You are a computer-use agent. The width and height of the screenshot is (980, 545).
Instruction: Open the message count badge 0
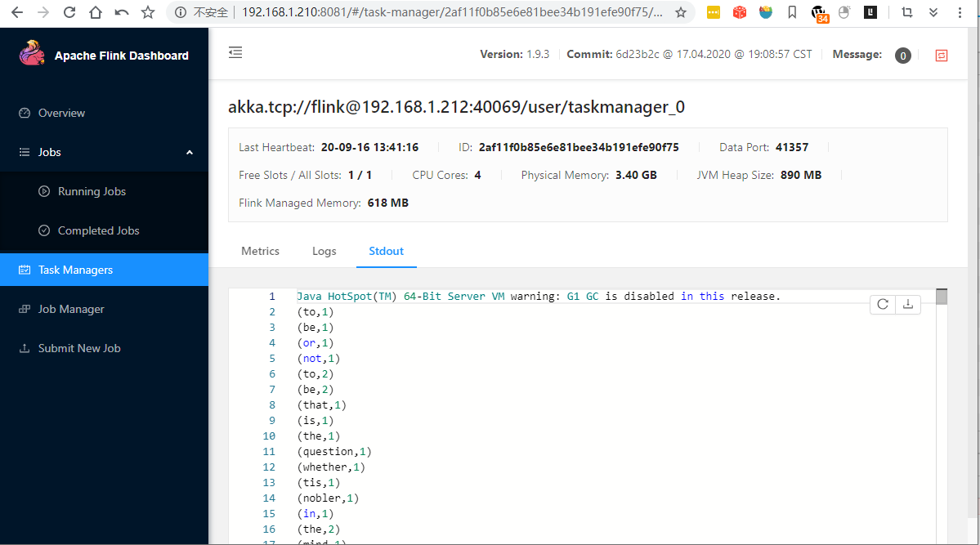point(902,56)
